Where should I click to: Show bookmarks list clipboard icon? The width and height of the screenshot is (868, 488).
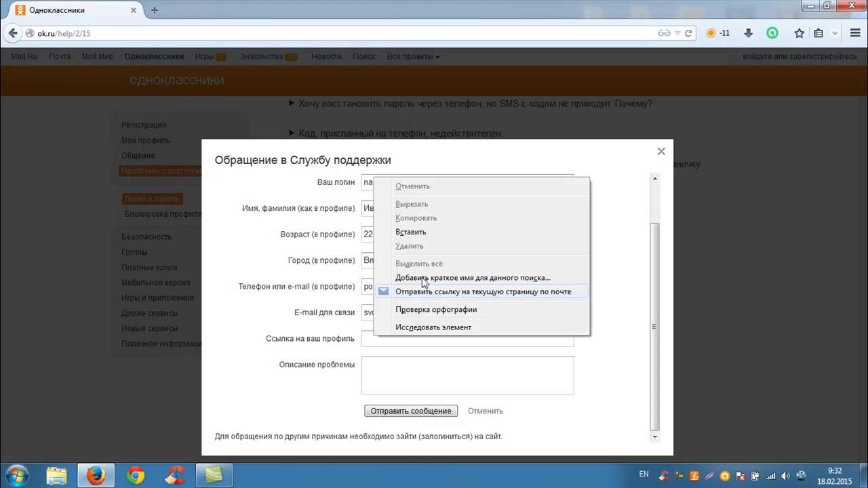point(818,33)
